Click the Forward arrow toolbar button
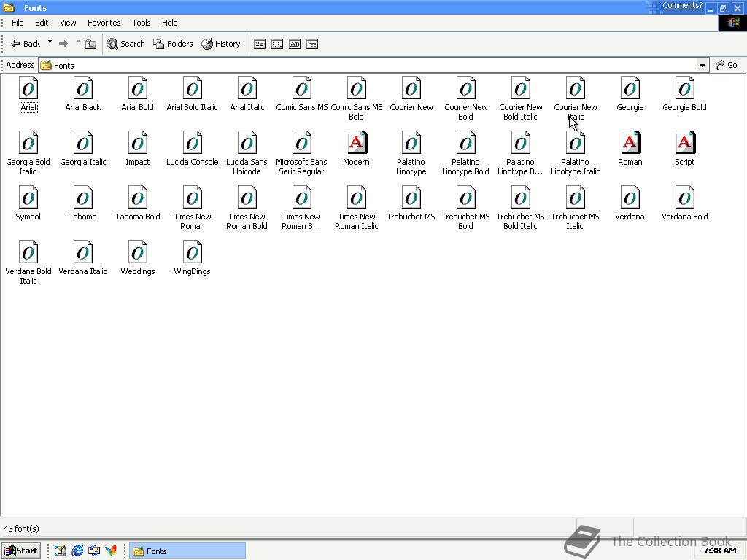 63,44
